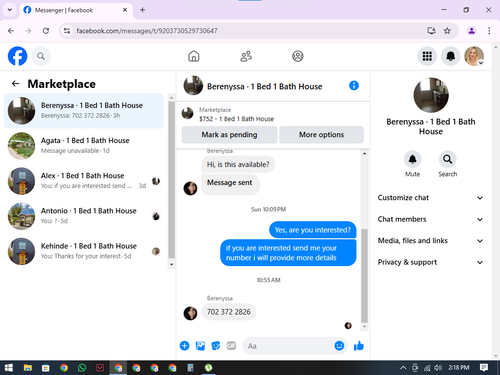Viewport: 500px width, 375px height.
Task: Open Windows Start menu
Action: pos(9,368)
